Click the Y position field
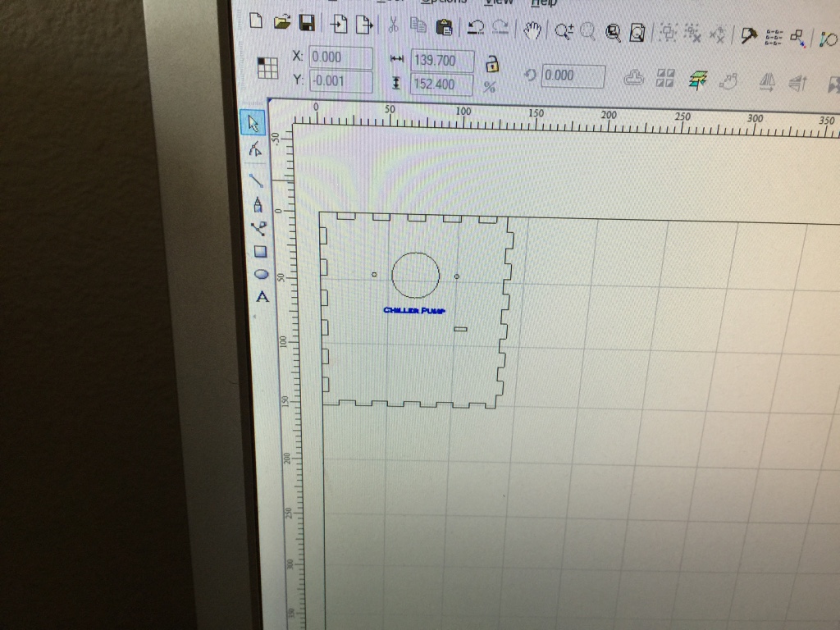The image size is (840, 630). 341,81
